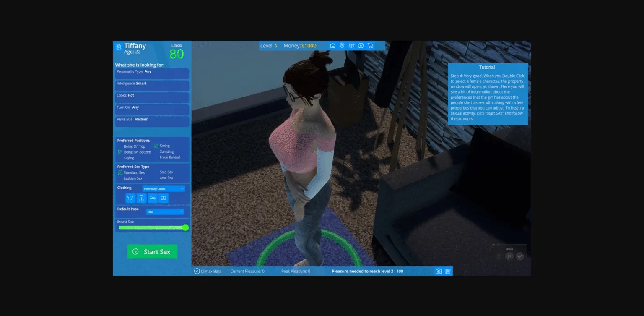
Task: Click the shirt clothing icon
Action: [x=130, y=198]
